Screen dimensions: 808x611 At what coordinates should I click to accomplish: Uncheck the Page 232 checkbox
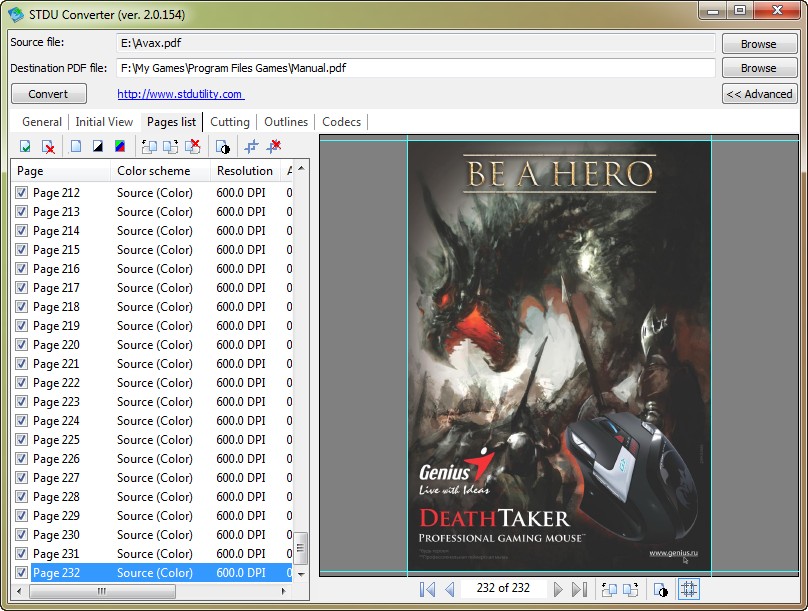pyautogui.click(x=21, y=572)
